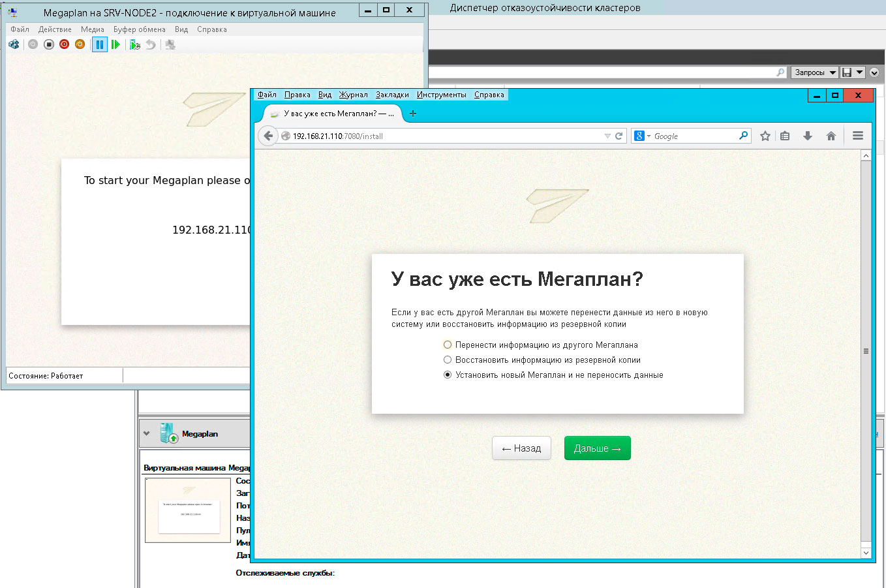The image size is (886, 588).
Task: Open the Firefox Закладки menu
Action: (x=392, y=95)
